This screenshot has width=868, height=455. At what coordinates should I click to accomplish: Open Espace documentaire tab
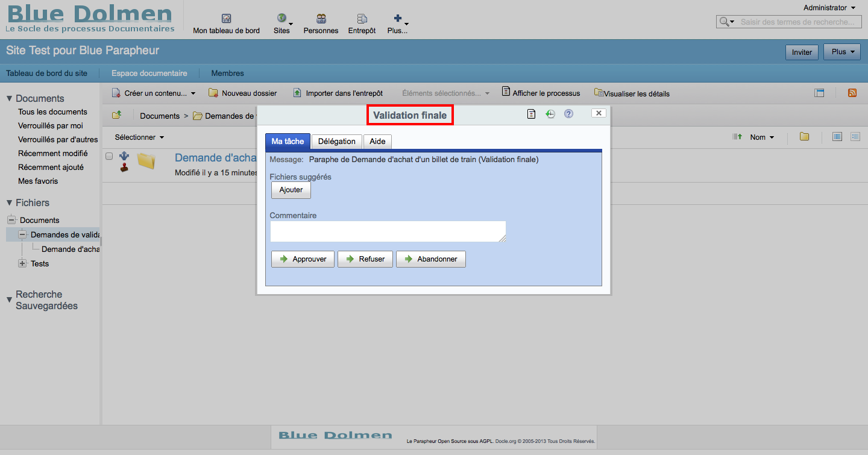(x=149, y=73)
